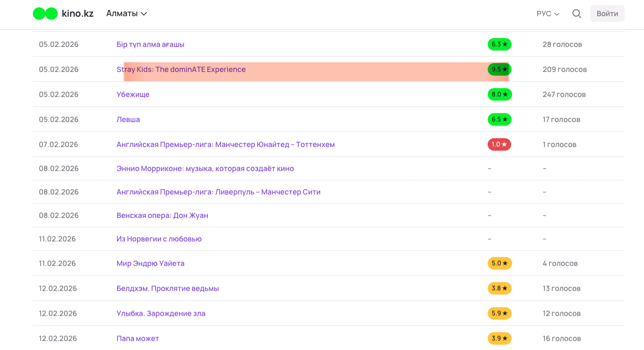
Task: Open the Левша movie link
Action: click(128, 119)
